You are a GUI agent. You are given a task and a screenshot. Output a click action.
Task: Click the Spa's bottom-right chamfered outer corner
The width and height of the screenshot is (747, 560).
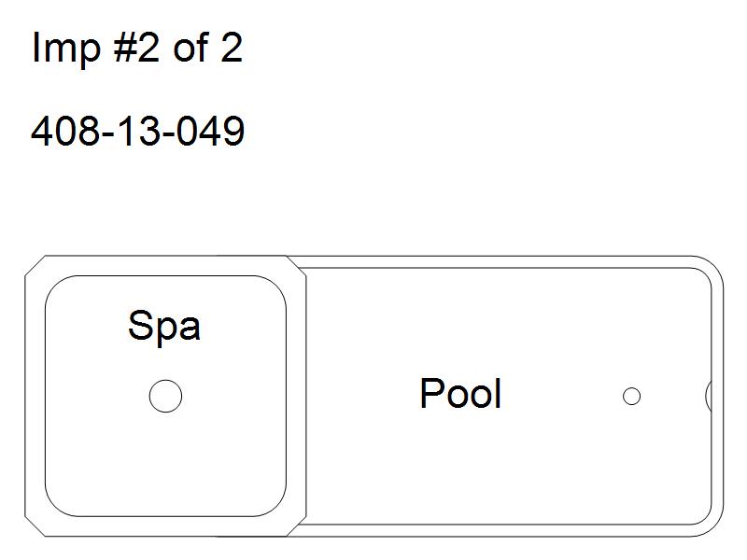tap(296, 526)
